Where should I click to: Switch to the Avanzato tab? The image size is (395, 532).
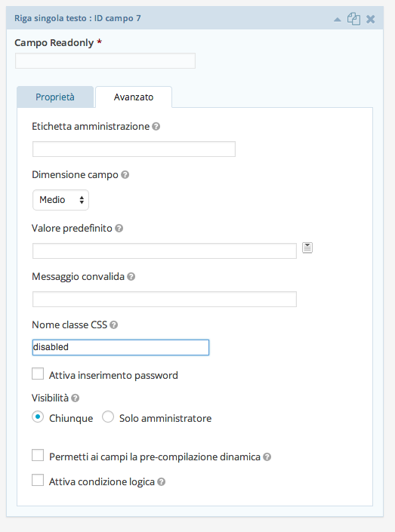pyautogui.click(x=134, y=97)
